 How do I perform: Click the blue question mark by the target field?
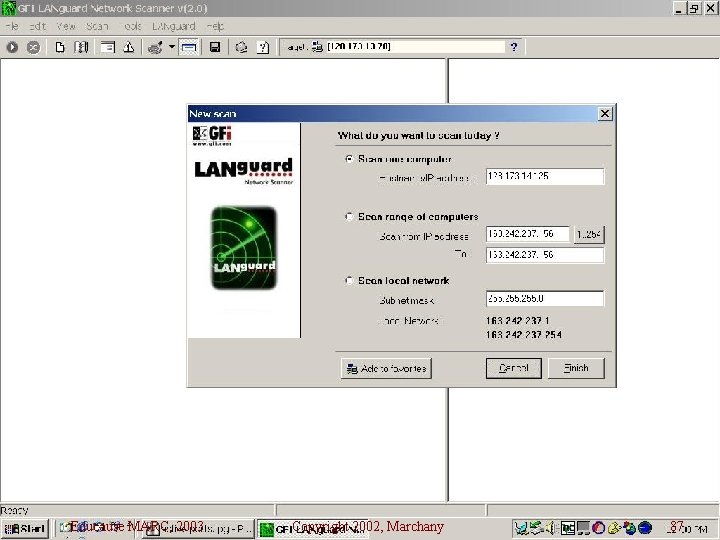point(514,47)
